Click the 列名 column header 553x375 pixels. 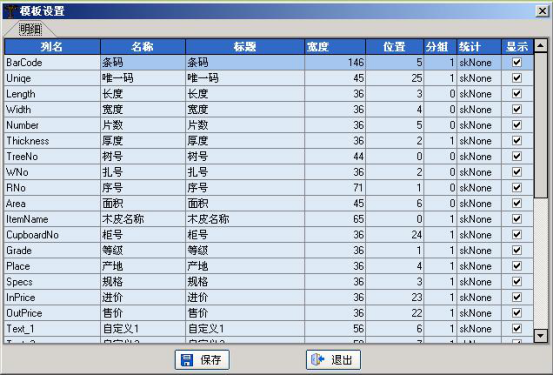click(x=52, y=47)
